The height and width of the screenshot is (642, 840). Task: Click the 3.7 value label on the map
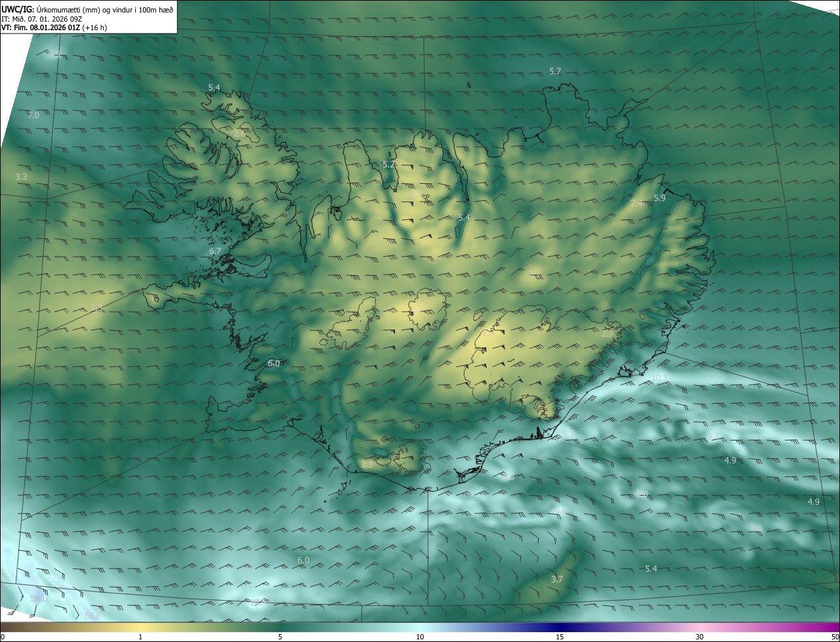coord(556,578)
